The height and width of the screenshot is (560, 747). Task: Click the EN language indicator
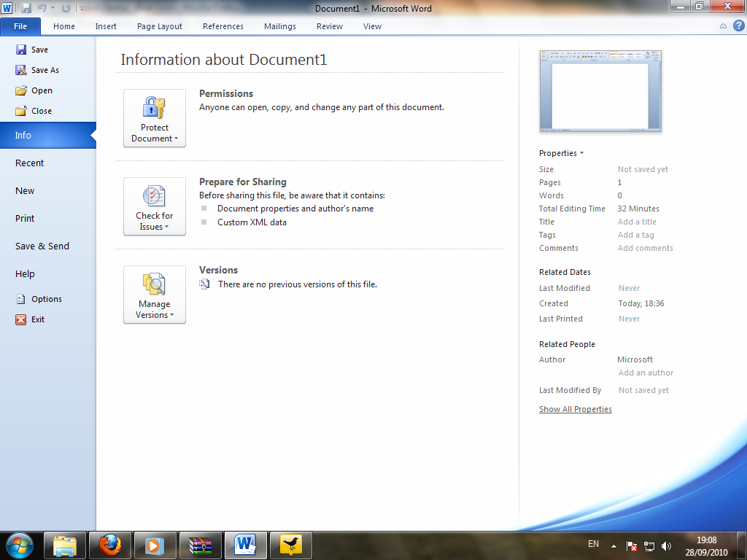[593, 544]
